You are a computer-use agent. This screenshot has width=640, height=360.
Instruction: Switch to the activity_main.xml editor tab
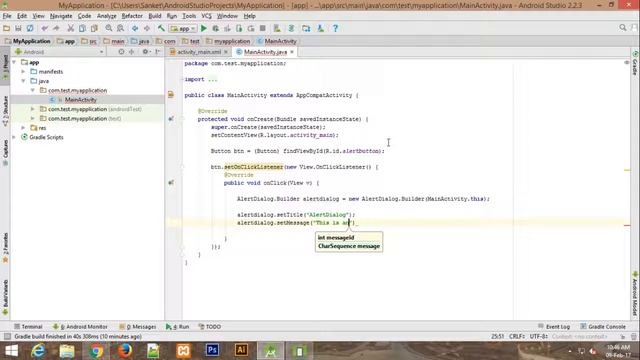(199, 52)
